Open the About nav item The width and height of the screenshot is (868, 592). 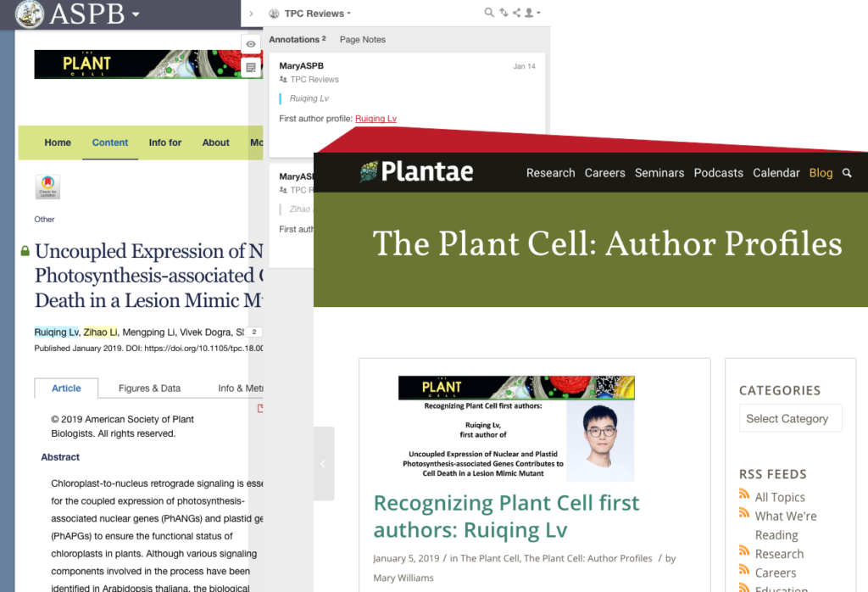tap(215, 142)
